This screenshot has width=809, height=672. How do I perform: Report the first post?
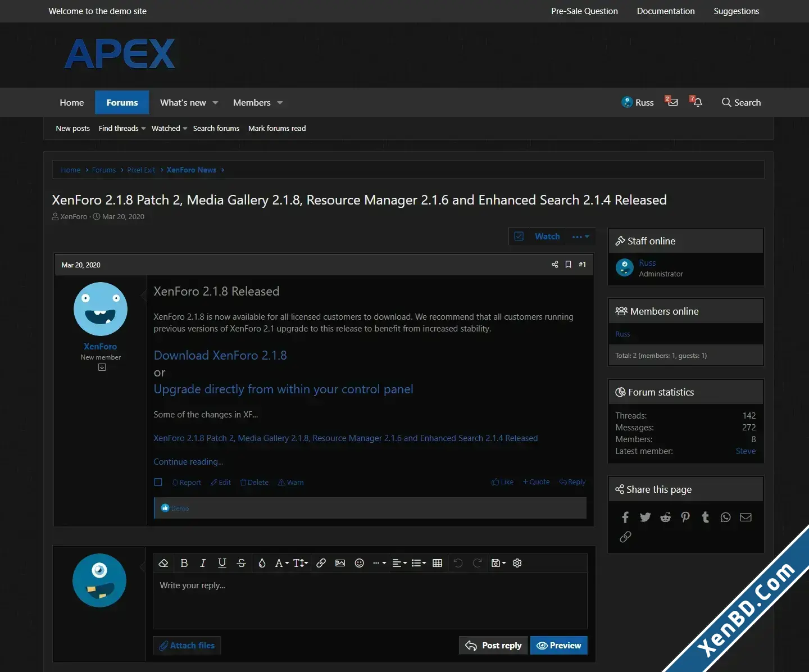187,482
